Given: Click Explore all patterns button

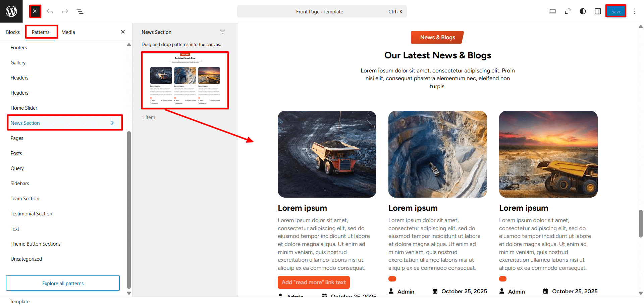Looking at the screenshot, I should coord(63,283).
